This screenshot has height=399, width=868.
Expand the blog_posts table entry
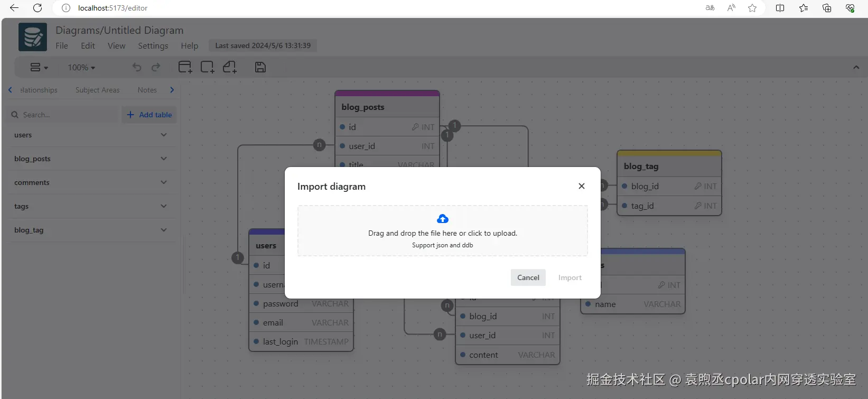coord(164,159)
